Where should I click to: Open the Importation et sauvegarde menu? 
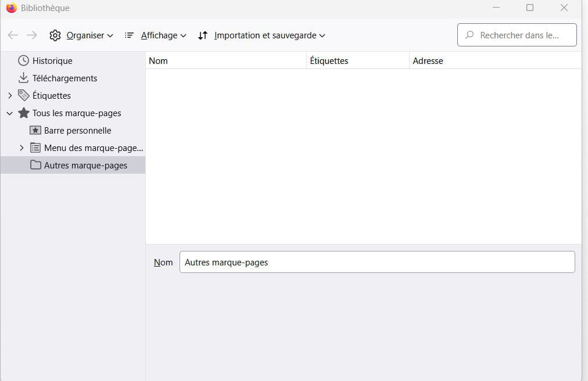click(261, 35)
